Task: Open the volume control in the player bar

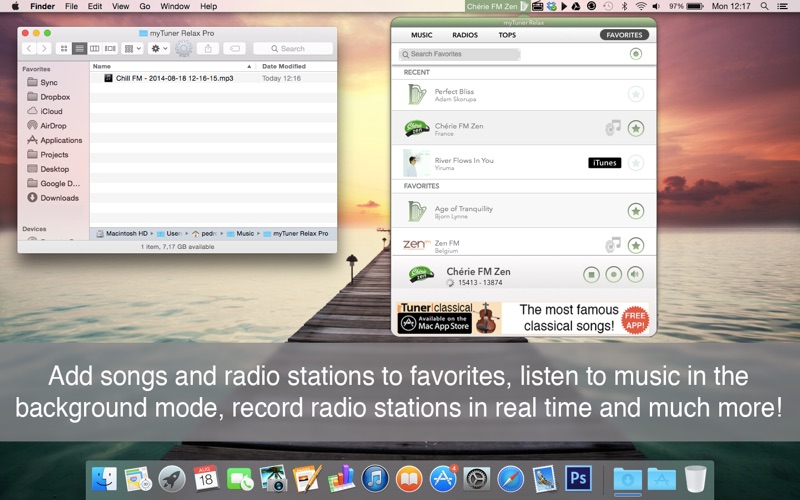Action: [635, 274]
